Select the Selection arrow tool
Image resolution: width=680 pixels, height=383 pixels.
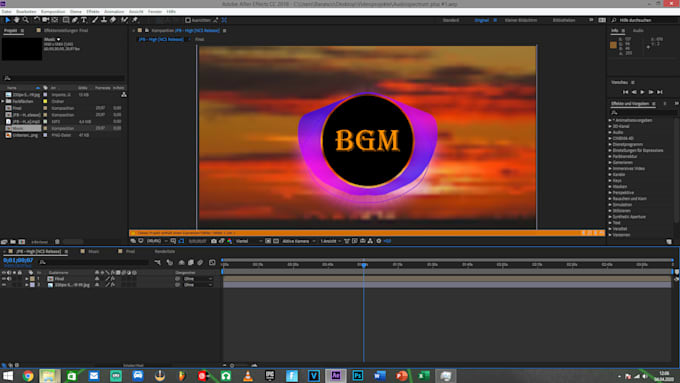(x=7, y=20)
